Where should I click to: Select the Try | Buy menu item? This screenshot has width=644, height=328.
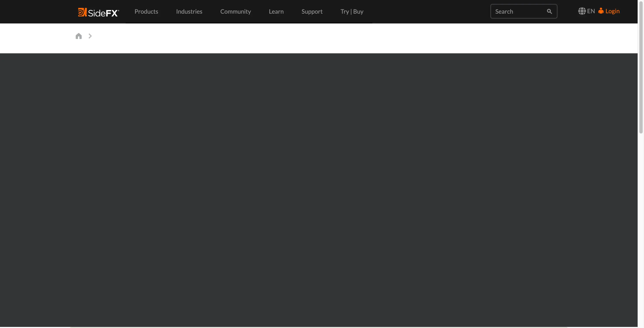point(352,12)
